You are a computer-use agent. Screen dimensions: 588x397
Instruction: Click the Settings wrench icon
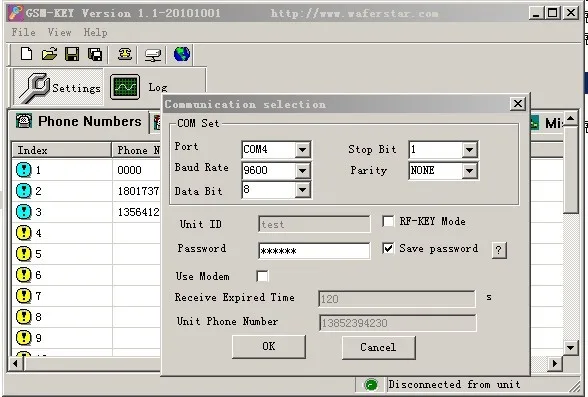pos(34,88)
